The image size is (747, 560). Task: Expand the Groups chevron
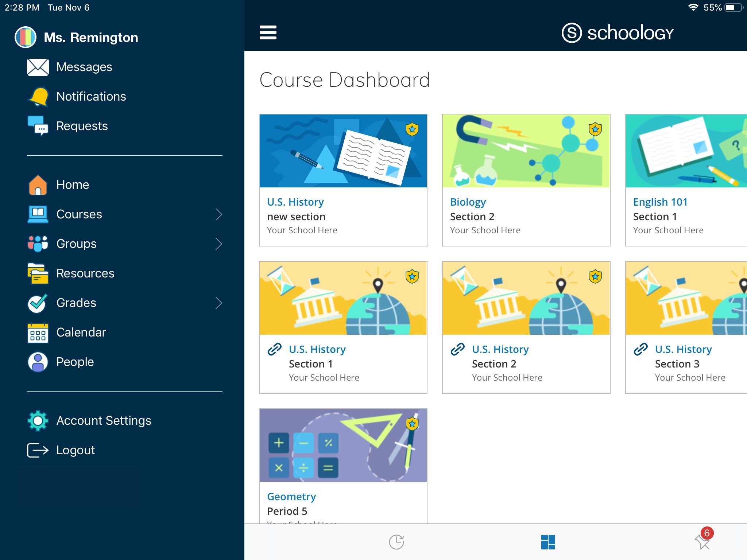click(218, 244)
